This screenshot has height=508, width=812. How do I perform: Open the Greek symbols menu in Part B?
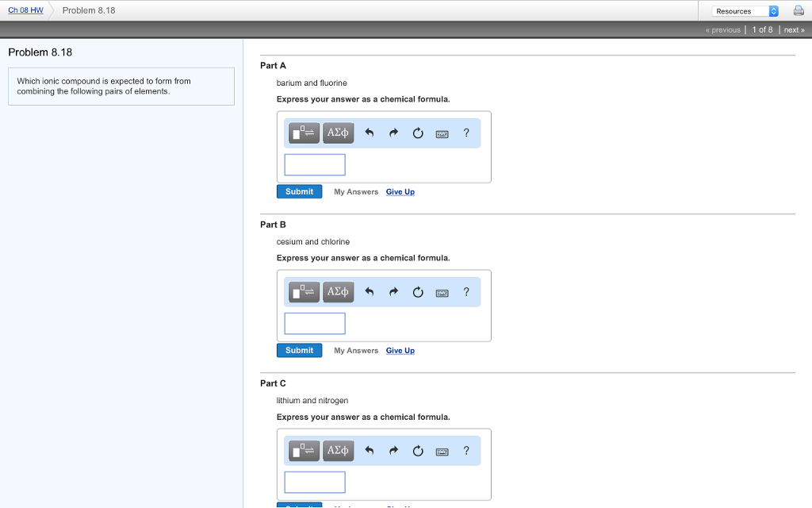338,292
